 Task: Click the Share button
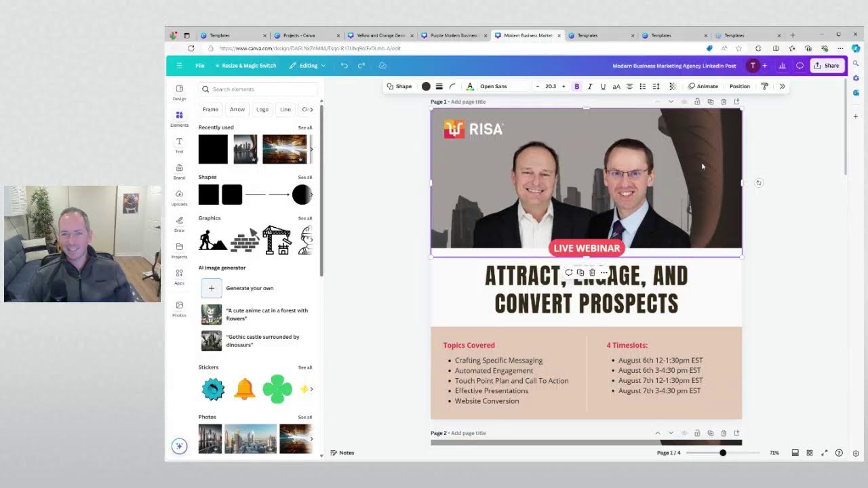[x=827, y=66]
